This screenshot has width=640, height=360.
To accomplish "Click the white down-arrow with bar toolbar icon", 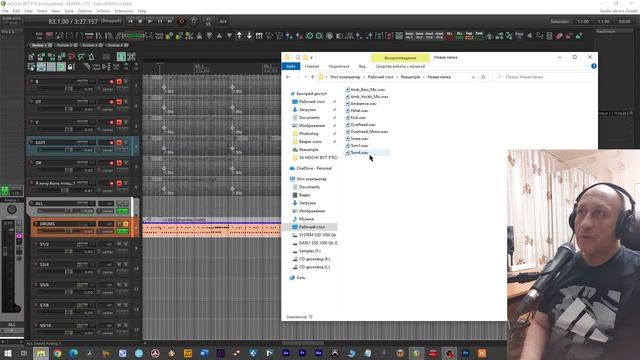I will tap(249, 36).
